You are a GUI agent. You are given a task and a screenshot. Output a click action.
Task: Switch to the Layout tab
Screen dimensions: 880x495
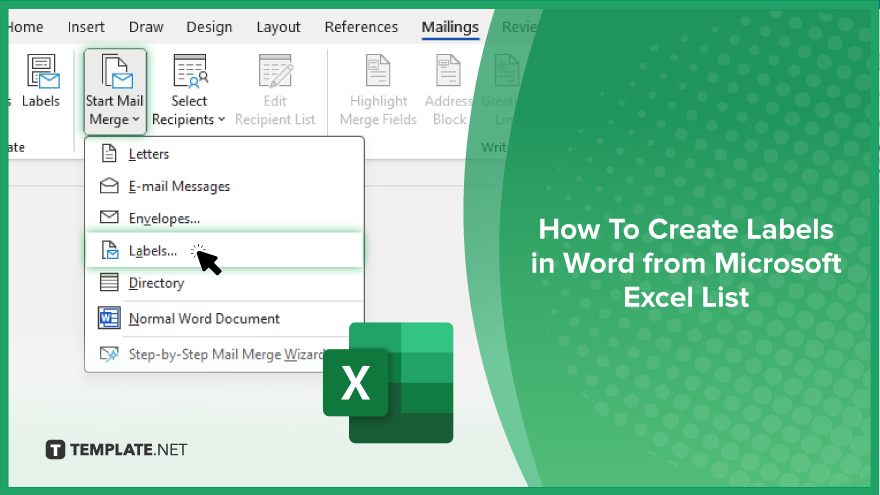click(x=278, y=27)
